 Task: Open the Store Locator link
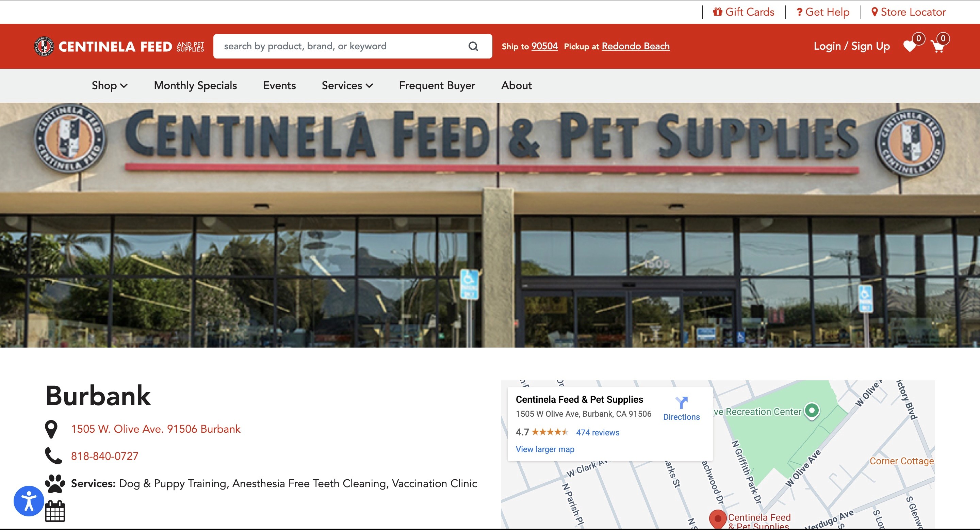click(909, 12)
